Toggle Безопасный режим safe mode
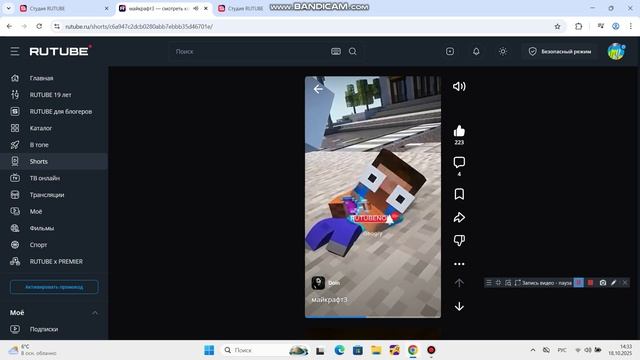This screenshot has height=360, width=640. coord(560,51)
